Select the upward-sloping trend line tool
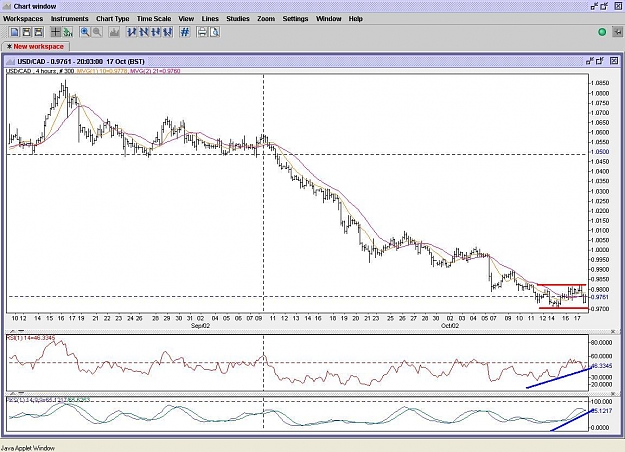This screenshot has height=452, width=625. tap(132, 32)
